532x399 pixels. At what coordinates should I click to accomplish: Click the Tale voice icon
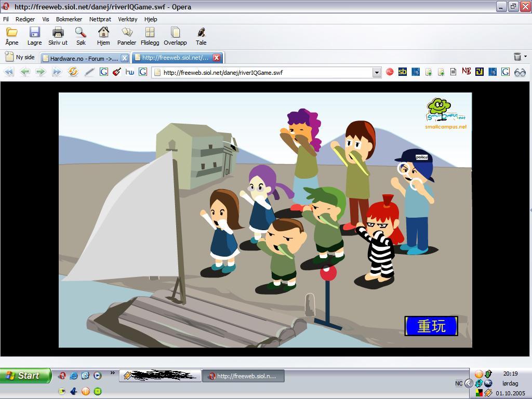[x=201, y=33]
